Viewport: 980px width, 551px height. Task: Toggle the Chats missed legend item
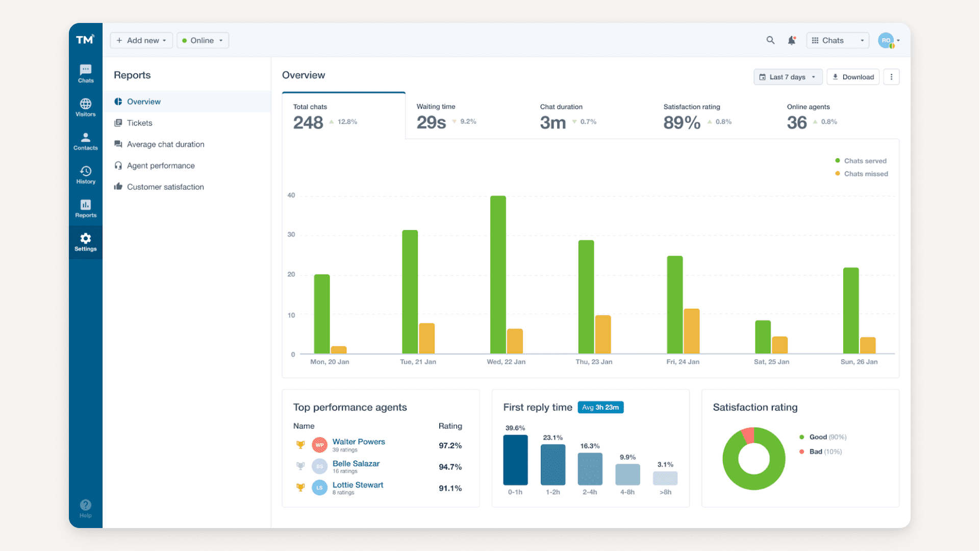(x=861, y=173)
